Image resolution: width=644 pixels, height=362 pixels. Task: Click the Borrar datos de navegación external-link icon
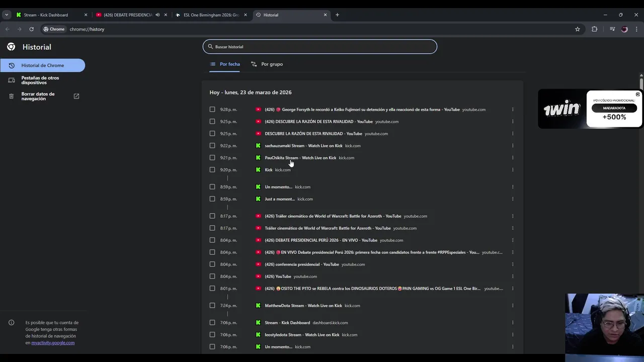click(x=76, y=96)
